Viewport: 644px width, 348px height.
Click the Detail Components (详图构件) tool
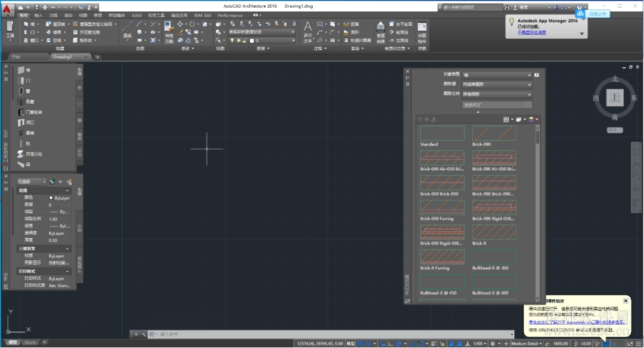point(422,32)
